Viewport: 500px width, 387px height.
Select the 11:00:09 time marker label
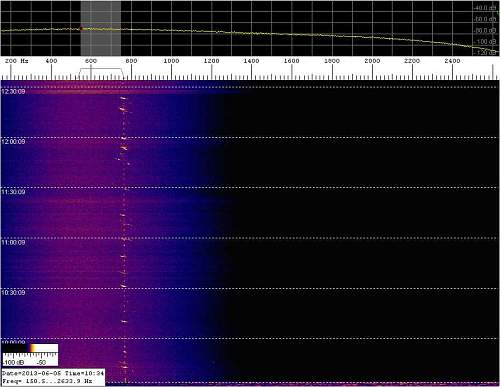coord(13,242)
